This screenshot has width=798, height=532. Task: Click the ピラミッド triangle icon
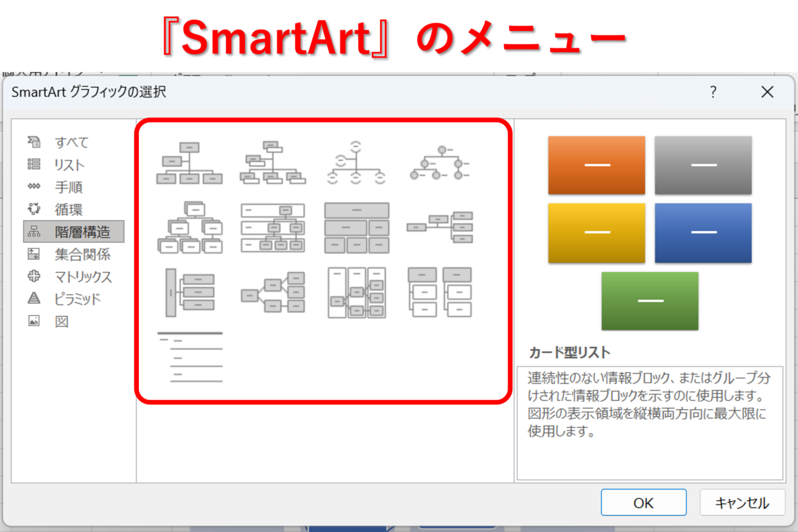(34, 298)
